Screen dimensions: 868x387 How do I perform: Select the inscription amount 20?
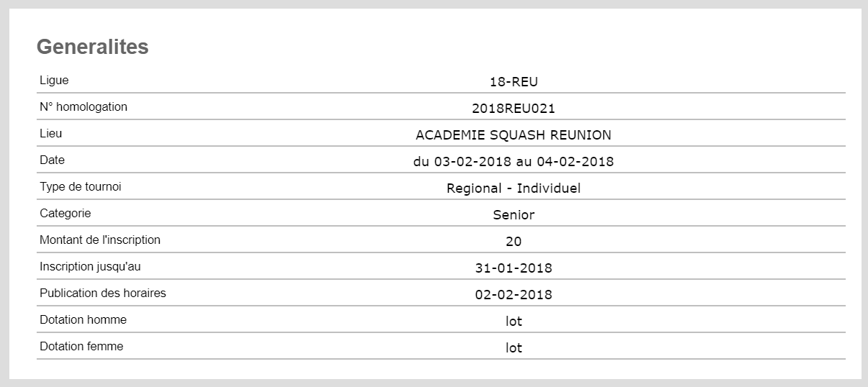pos(513,242)
